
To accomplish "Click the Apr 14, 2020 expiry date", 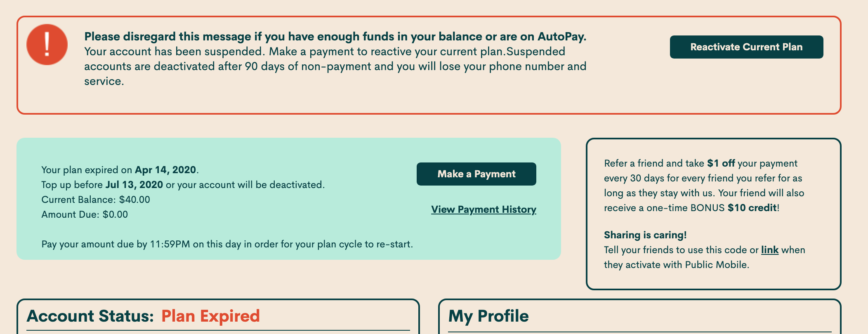I will [165, 170].
